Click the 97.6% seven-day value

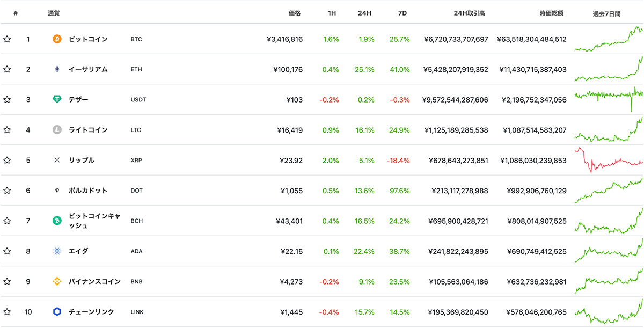point(400,191)
